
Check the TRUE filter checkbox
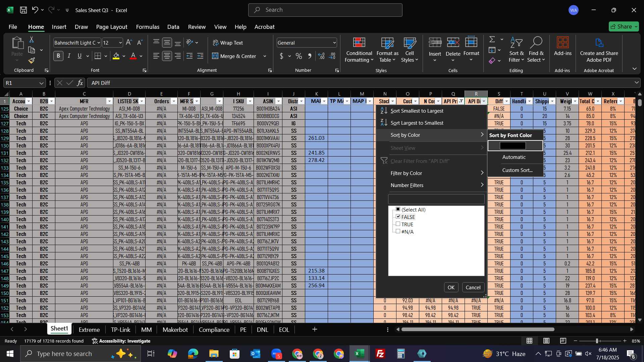[398, 224]
